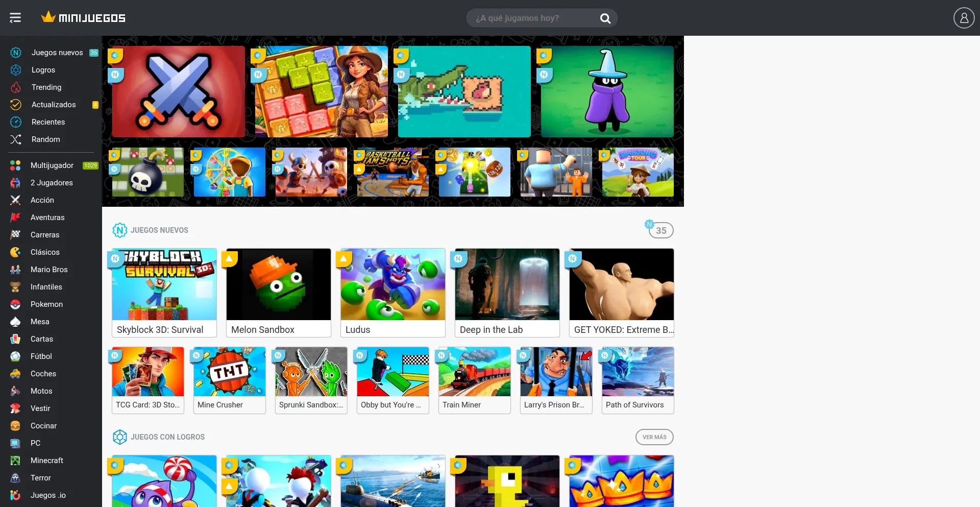This screenshot has width=980, height=507.
Task: Open the Basketball Jam Shots thumbnail
Action: click(393, 172)
